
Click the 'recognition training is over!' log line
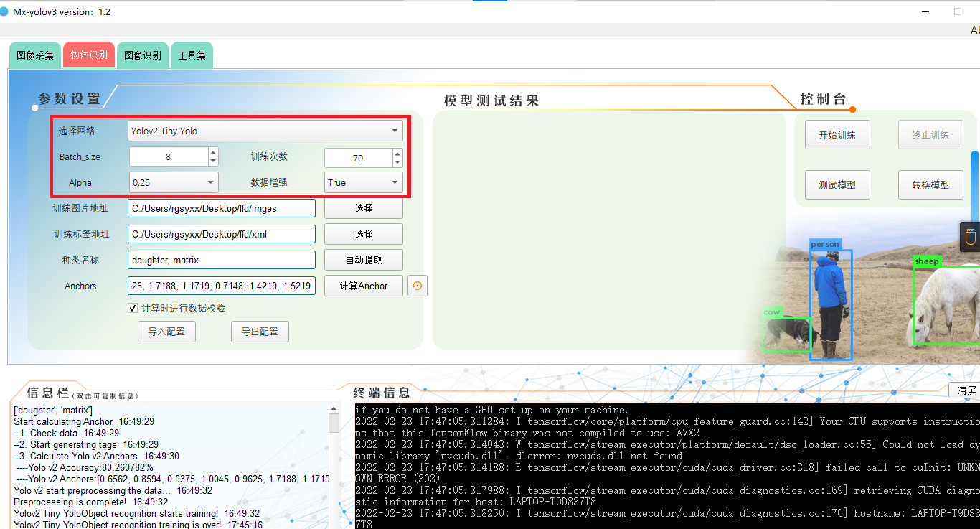point(138,525)
